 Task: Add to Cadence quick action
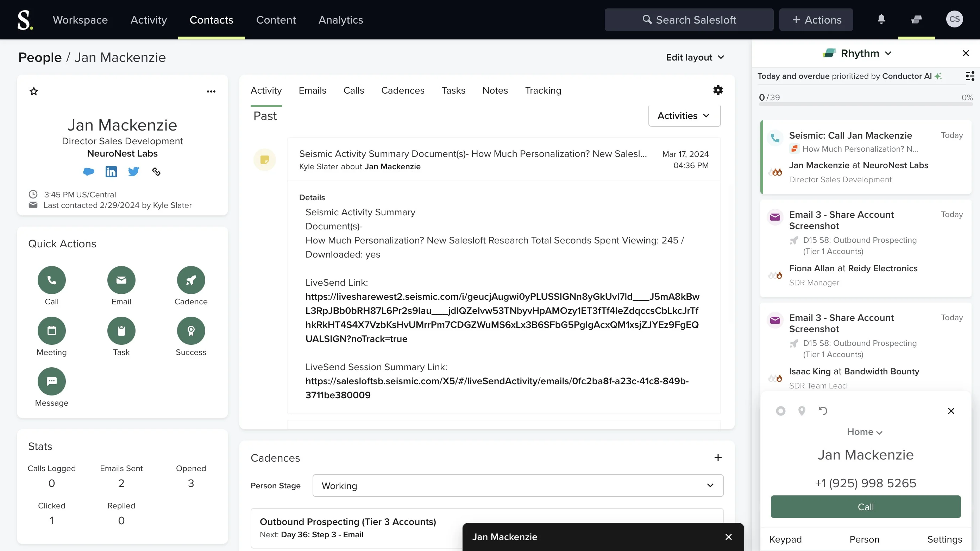191,280
